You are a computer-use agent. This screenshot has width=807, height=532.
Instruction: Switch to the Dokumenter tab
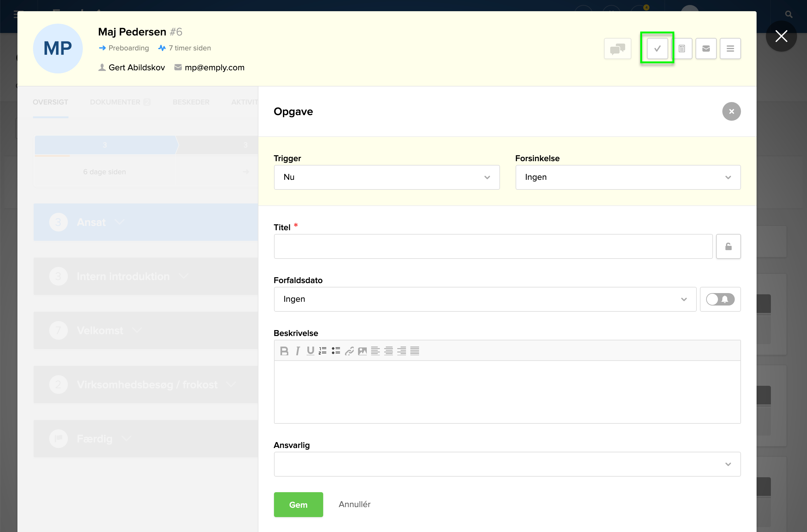click(115, 102)
